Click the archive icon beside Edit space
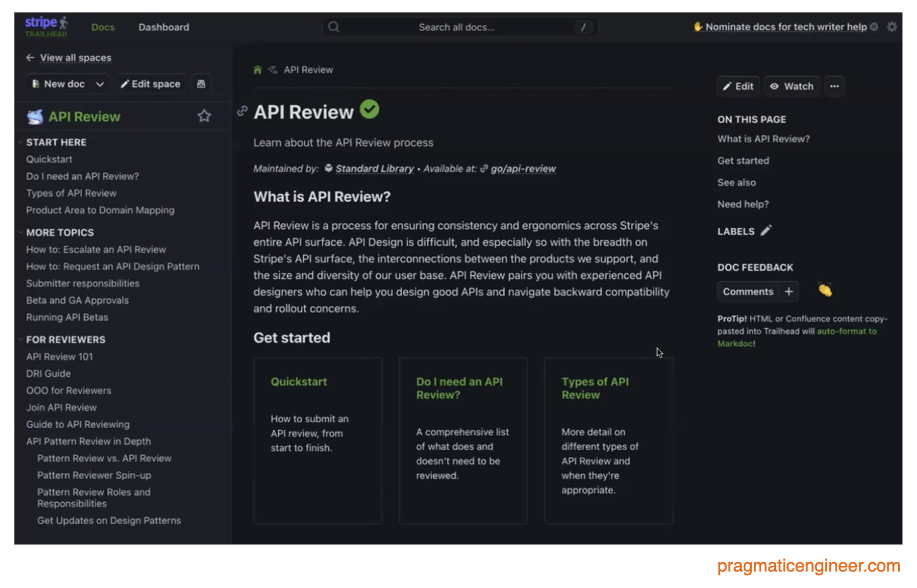The width and height of the screenshot is (917, 588). click(x=201, y=84)
